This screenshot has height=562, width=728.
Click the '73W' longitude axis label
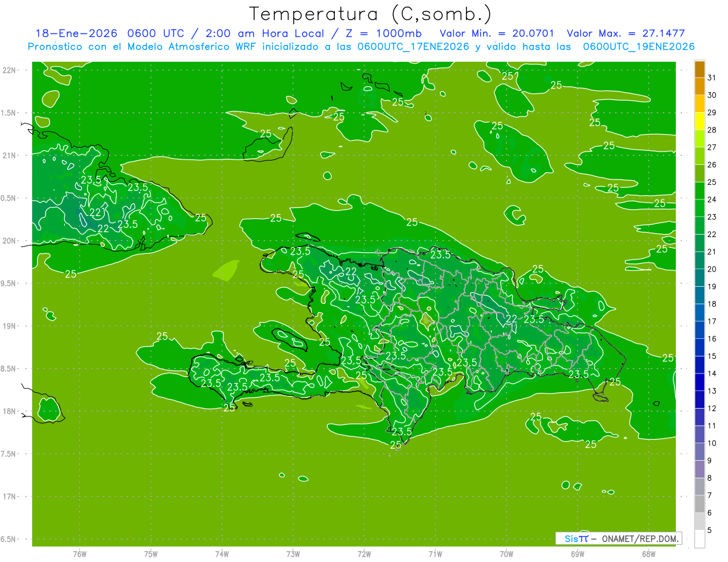(x=293, y=554)
